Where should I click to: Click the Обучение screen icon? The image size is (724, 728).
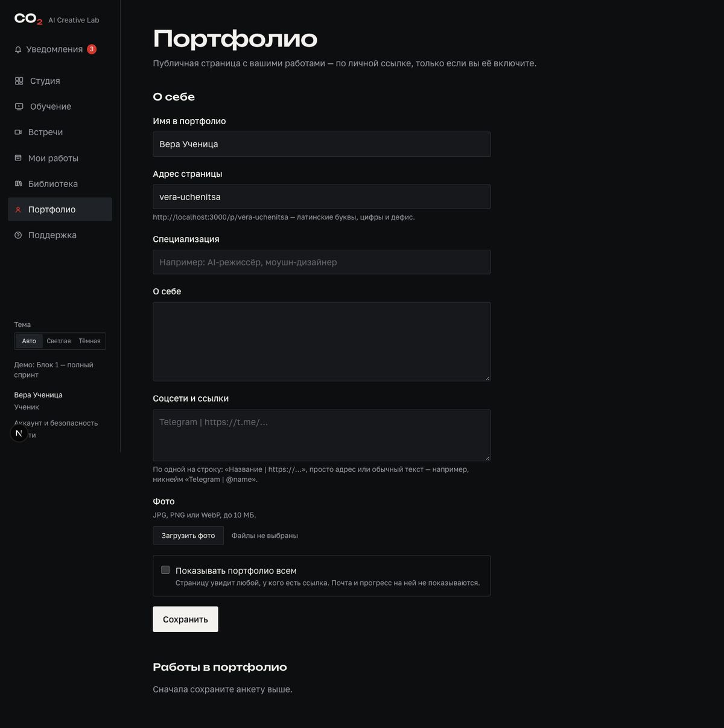click(x=19, y=106)
